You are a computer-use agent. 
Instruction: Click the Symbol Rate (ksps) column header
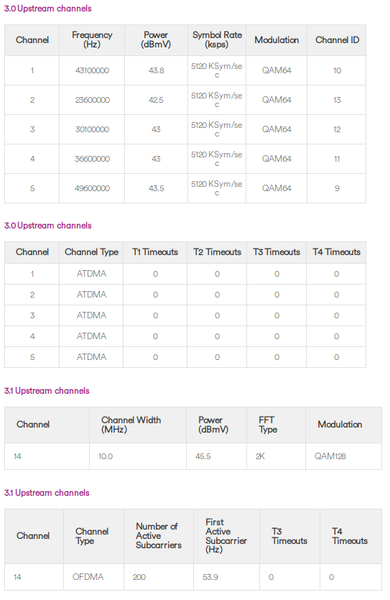click(217, 40)
